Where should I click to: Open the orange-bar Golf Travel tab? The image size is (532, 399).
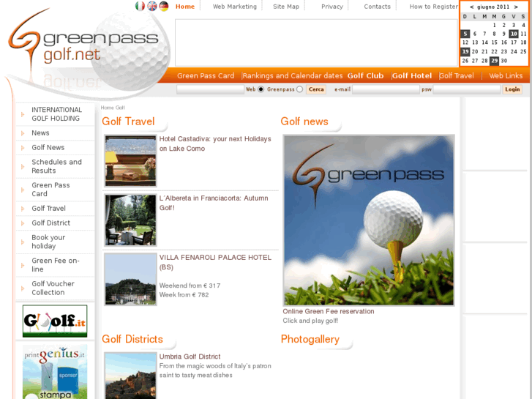click(x=457, y=75)
